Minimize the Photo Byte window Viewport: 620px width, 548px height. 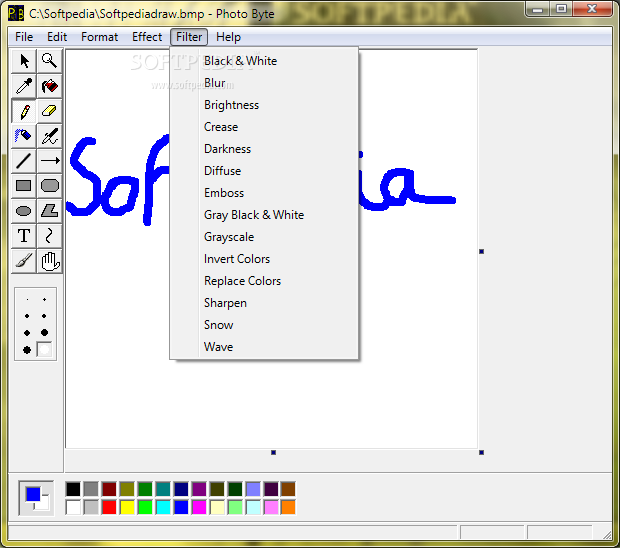538,9
